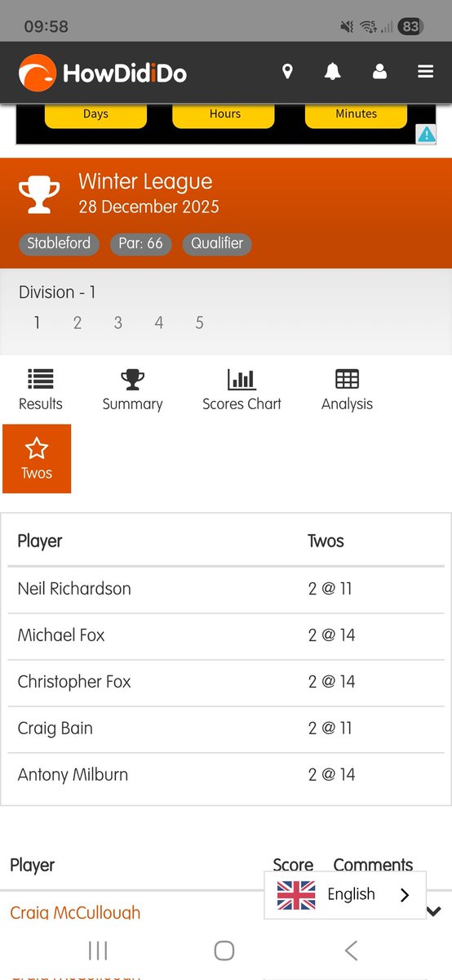Open the user account icon
This screenshot has width=452, height=980.
tap(379, 72)
